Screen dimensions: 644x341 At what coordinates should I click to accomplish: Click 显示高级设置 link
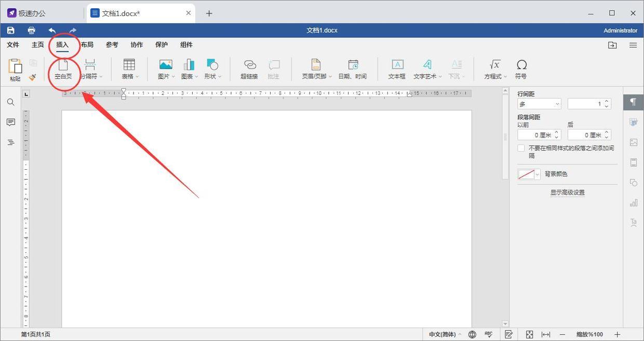(x=568, y=193)
